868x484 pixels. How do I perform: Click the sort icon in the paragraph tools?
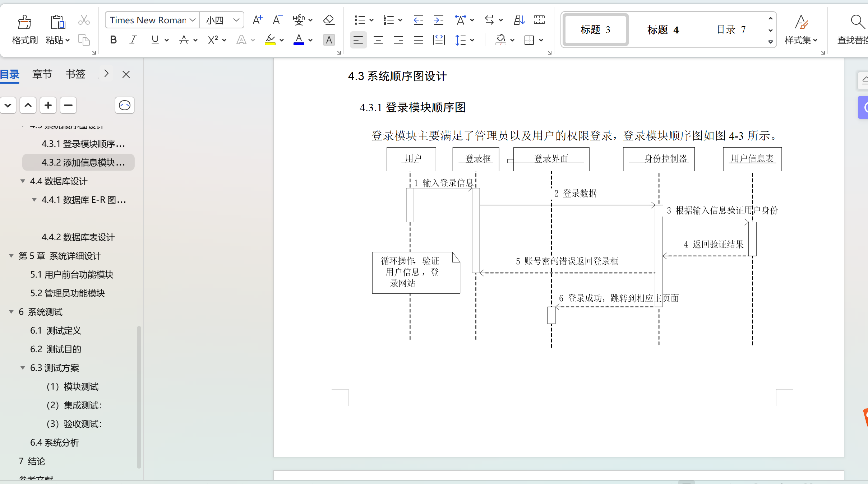coord(519,20)
